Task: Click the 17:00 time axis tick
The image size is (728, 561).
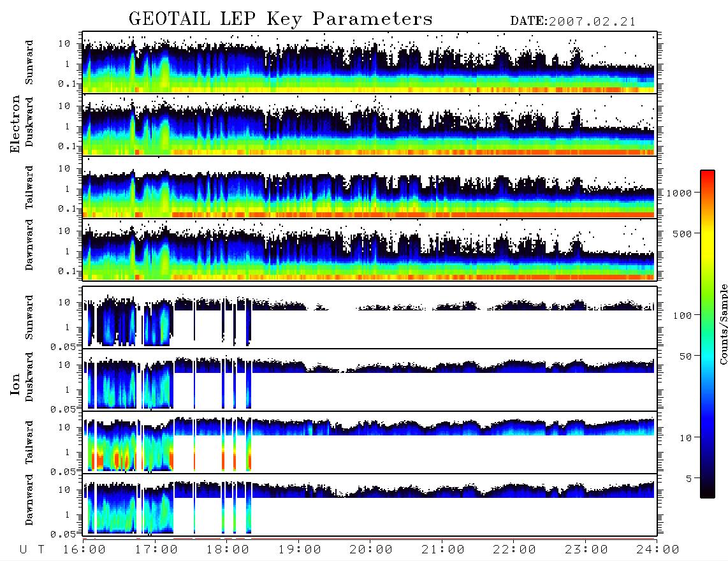Action: 156,550
